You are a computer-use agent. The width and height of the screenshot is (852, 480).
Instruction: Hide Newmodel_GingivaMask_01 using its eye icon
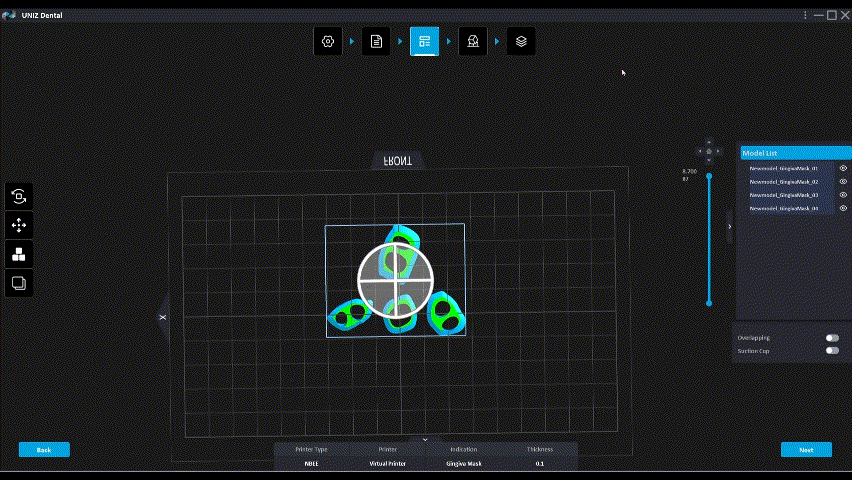tap(843, 169)
